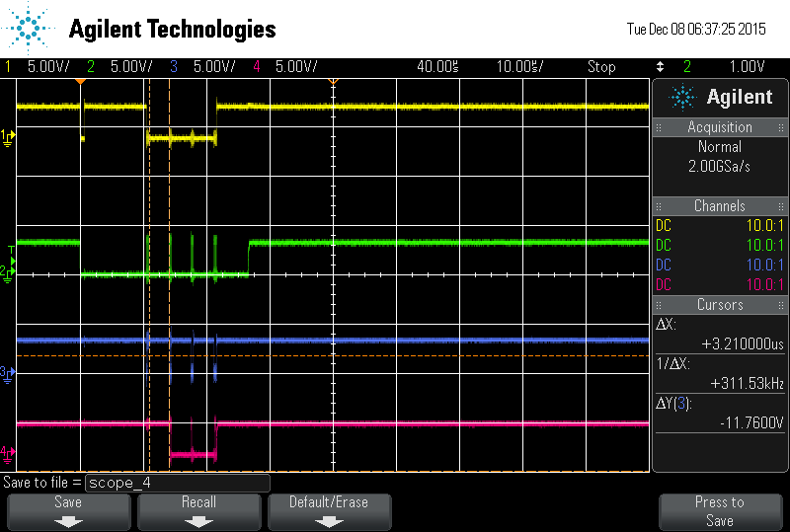790x532 pixels.
Task: Click the 2.00GSa/s sample rate value
Action: pos(720,166)
